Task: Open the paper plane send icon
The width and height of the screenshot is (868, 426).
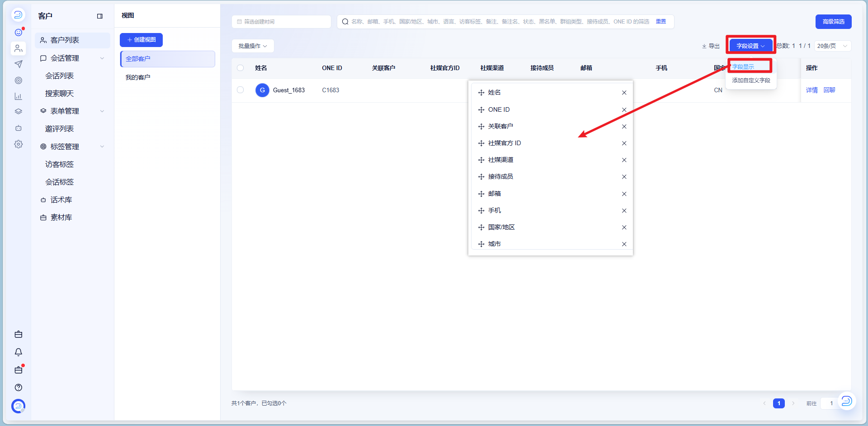Action: click(19, 64)
